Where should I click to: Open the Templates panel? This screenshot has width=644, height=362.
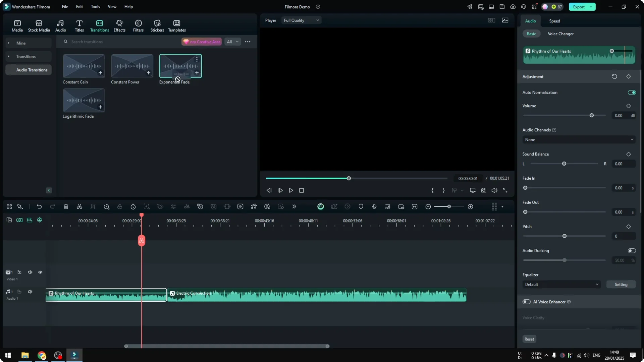pos(176,25)
